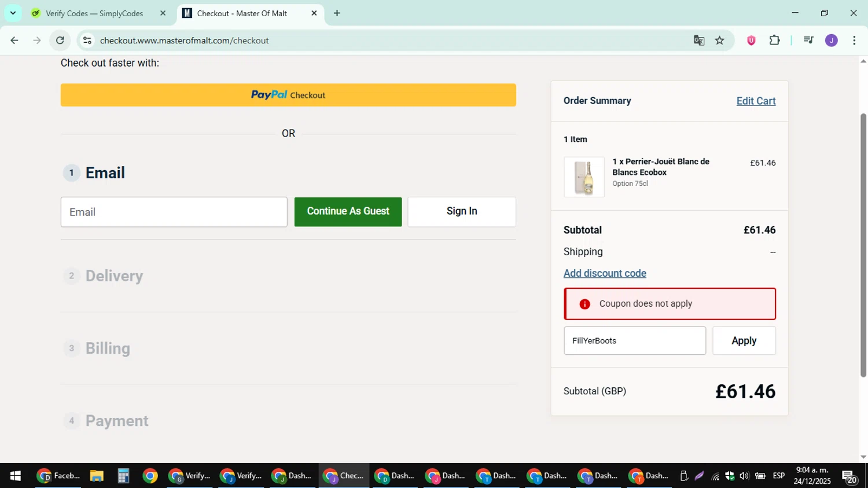Pay with PayPal Checkout button
Image resolution: width=868 pixels, height=488 pixels.
pyautogui.click(x=288, y=95)
